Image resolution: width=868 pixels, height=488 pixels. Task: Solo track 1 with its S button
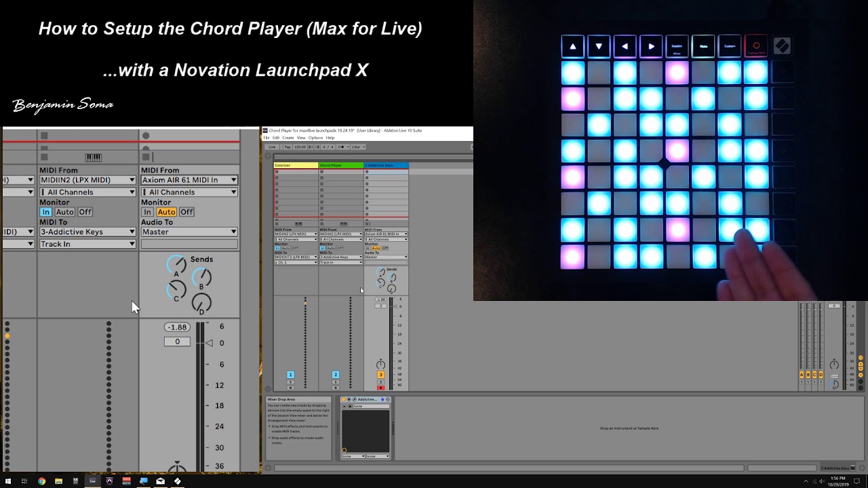[290, 382]
